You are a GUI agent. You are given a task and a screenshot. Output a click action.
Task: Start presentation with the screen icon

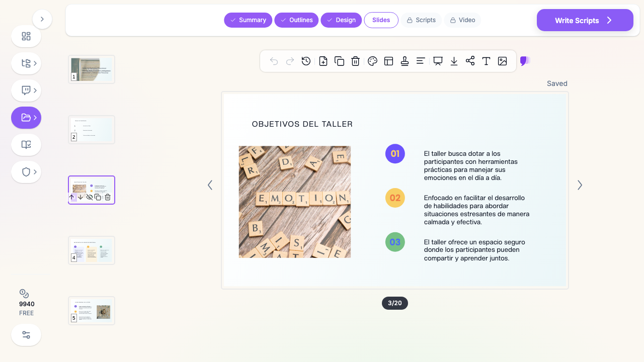pyautogui.click(x=438, y=61)
